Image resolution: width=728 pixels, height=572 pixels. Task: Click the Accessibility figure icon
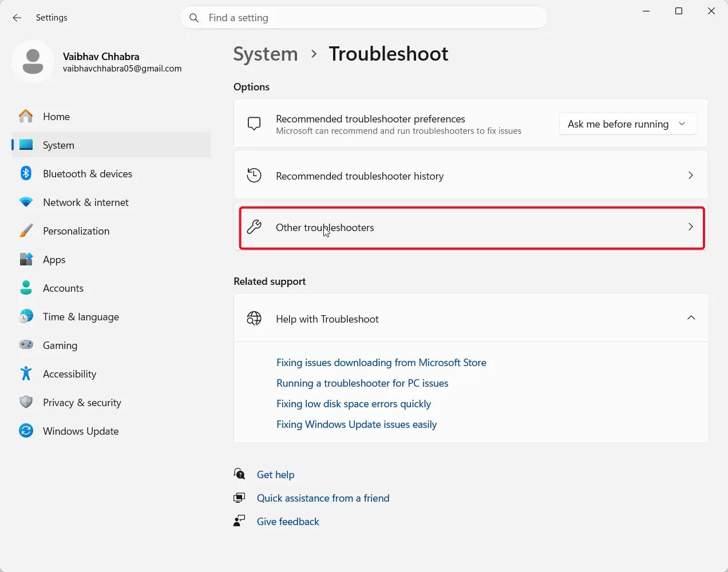tap(26, 374)
